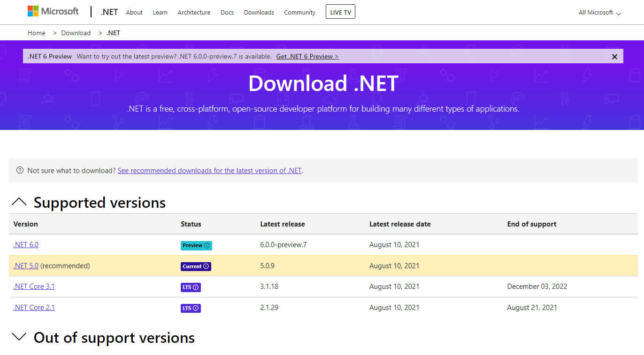
Task: Go to Download breadcrumb
Action: tap(76, 33)
